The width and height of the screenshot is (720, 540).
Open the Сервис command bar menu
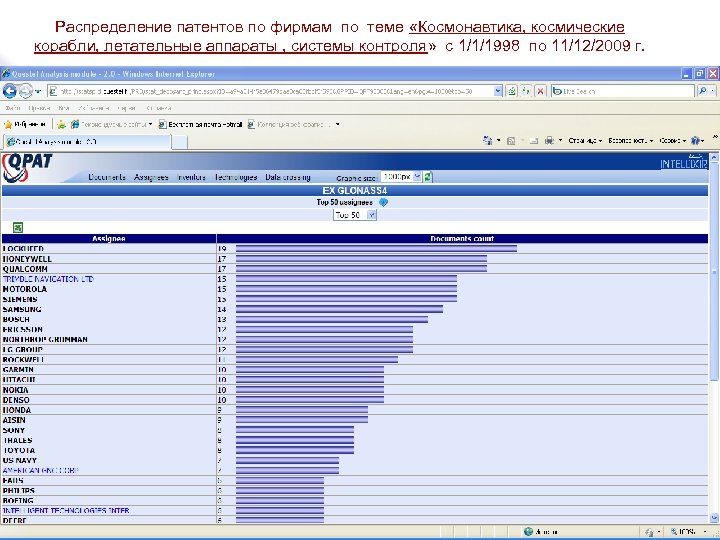[672, 141]
